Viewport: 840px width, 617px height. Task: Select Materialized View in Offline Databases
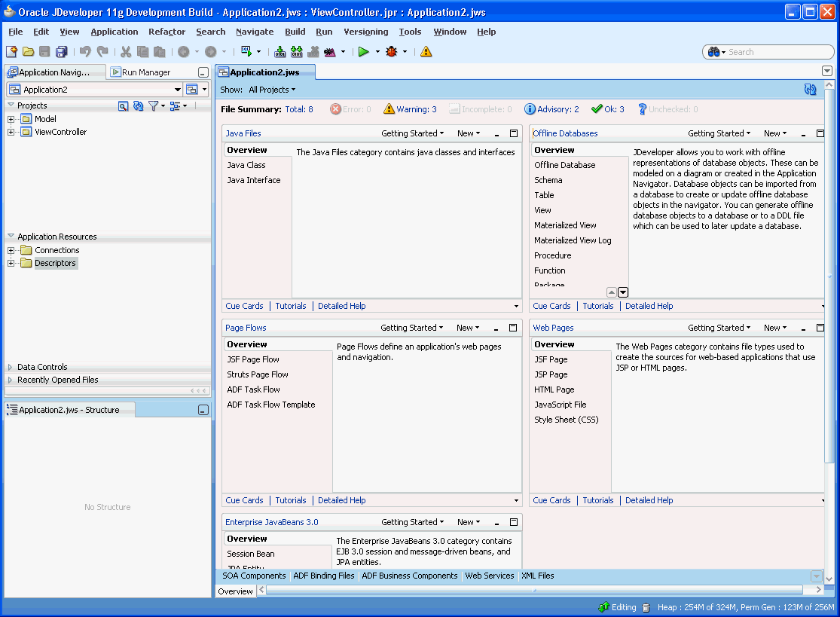(x=564, y=225)
